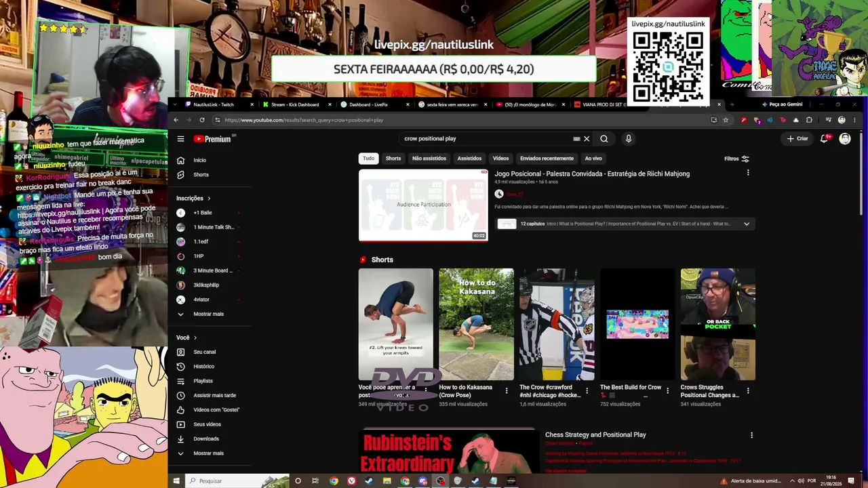This screenshot has height=488, width=868.
Task: Open the YouTube hamburger guide menu
Action: [180, 139]
